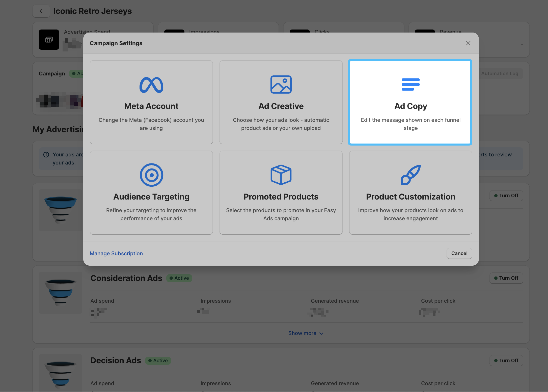Click the Meta Account title text
Image resolution: width=548 pixels, height=392 pixels.
151,106
